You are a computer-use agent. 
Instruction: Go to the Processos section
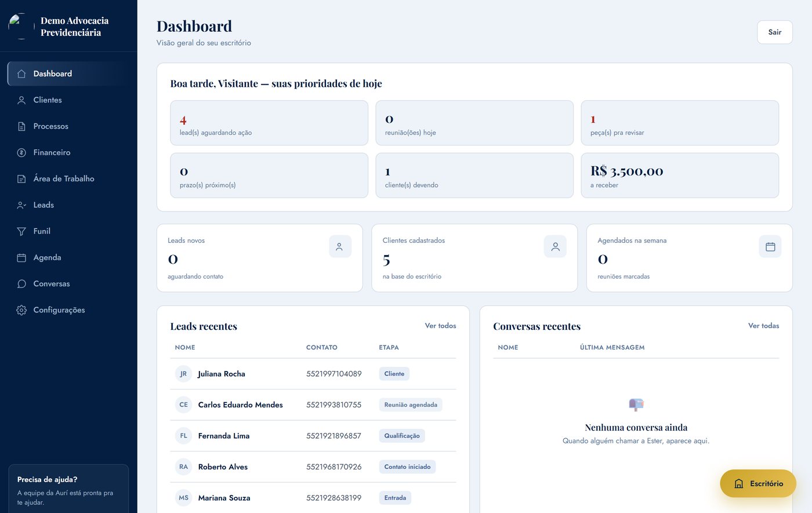click(x=68, y=126)
